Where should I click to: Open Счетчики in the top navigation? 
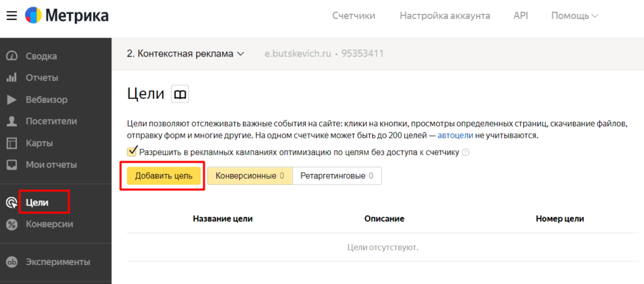point(353,16)
